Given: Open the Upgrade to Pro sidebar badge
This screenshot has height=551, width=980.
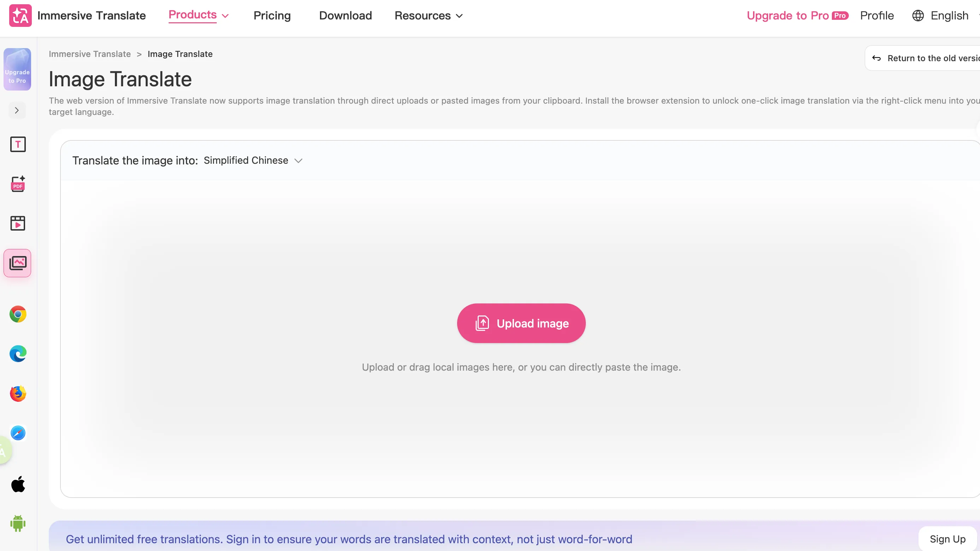Looking at the screenshot, I should pos(18,69).
